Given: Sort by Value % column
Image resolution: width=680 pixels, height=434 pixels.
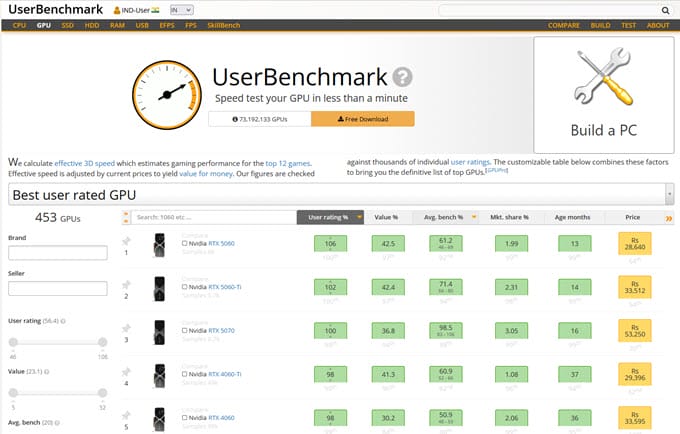Looking at the screenshot, I should pos(386,217).
